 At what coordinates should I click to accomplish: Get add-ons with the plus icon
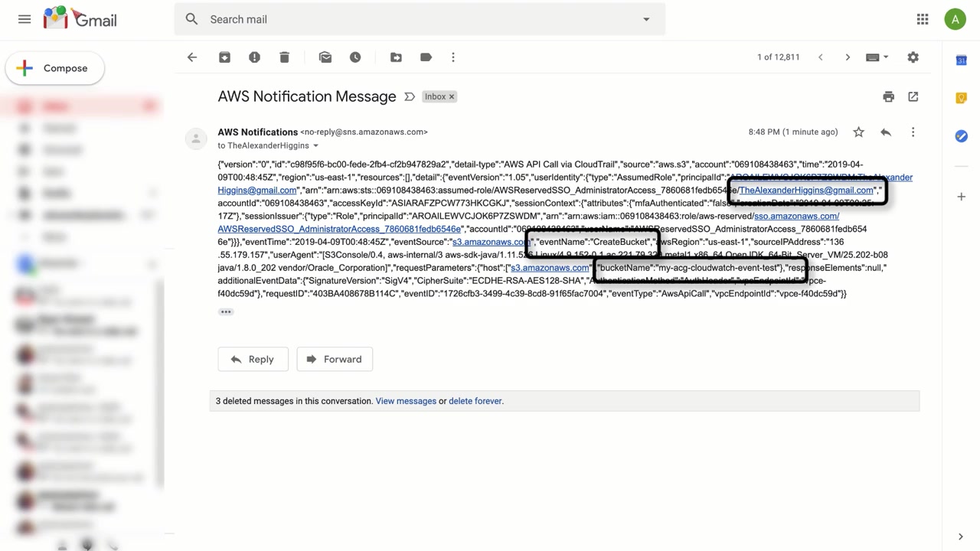click(x=961, y=197)
